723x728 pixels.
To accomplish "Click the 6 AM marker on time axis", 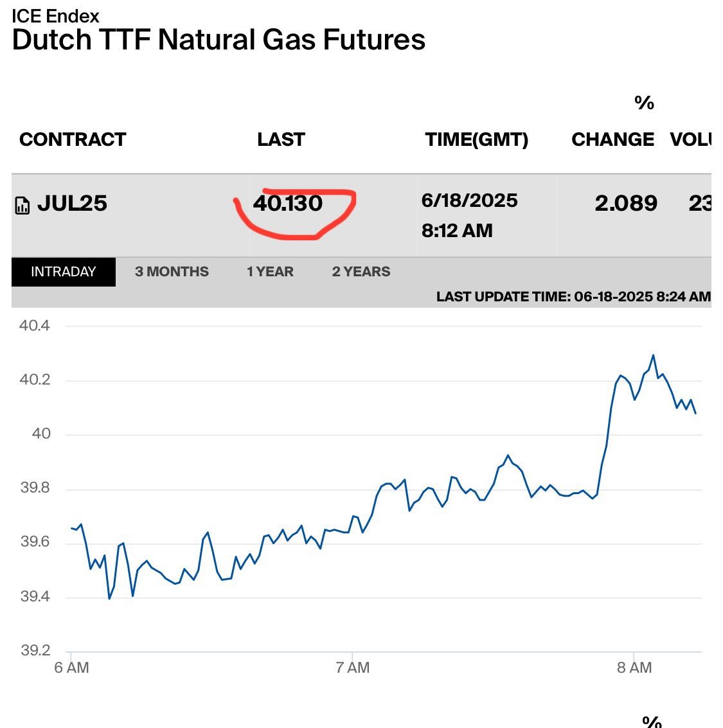I will point(71,668).
